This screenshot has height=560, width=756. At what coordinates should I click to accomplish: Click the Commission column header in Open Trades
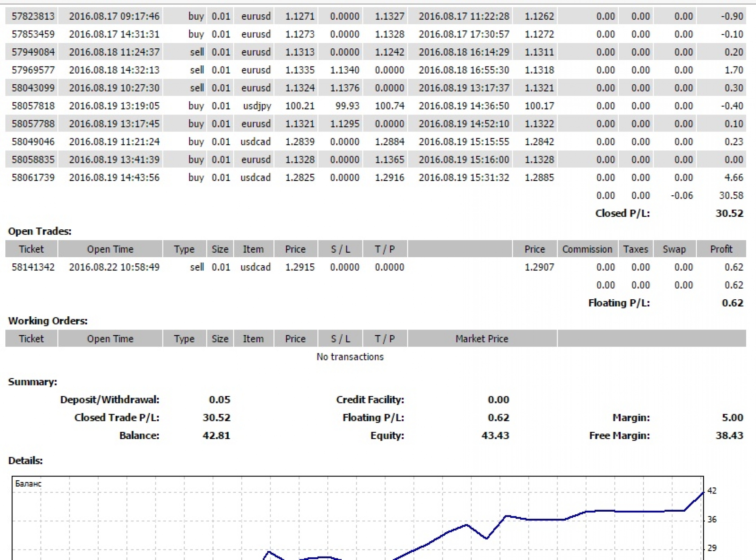coord(587,249)
